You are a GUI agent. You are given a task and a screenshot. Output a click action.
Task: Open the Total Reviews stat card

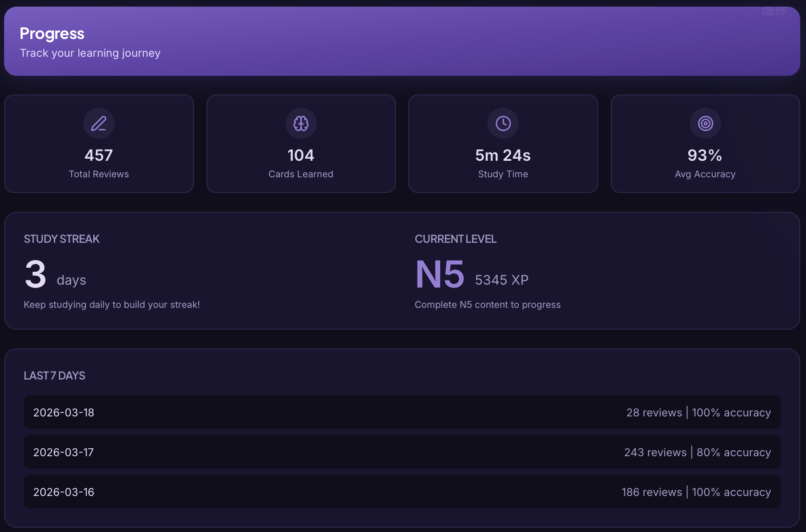pos(99,144)
